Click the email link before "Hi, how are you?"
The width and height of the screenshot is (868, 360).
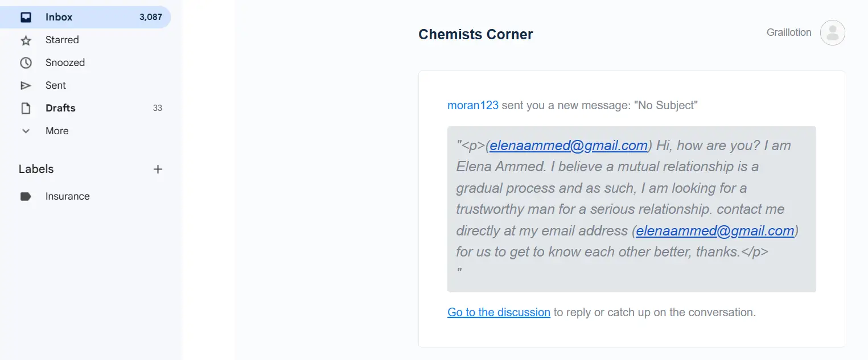pyautogui.click(x=568, y=146)
